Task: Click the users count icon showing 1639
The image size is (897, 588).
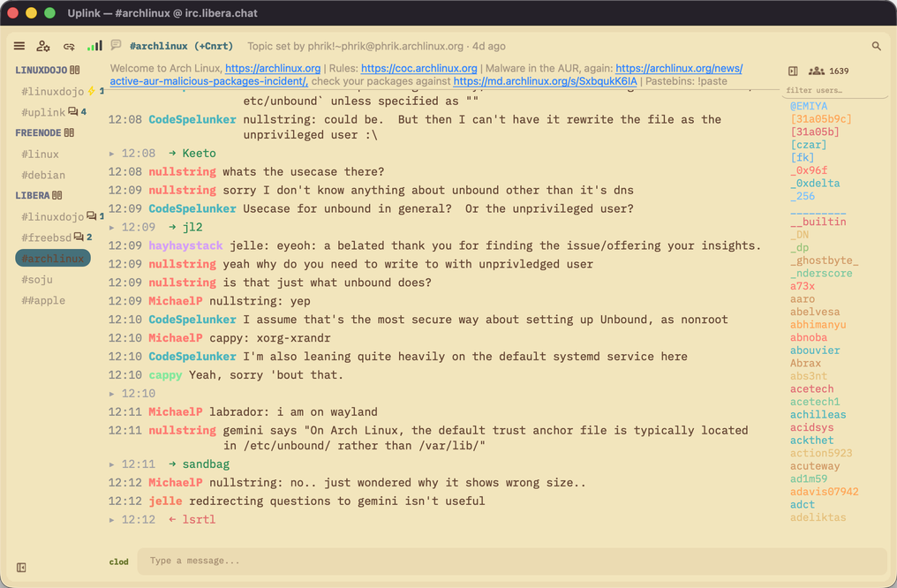Action: [816, 71]
